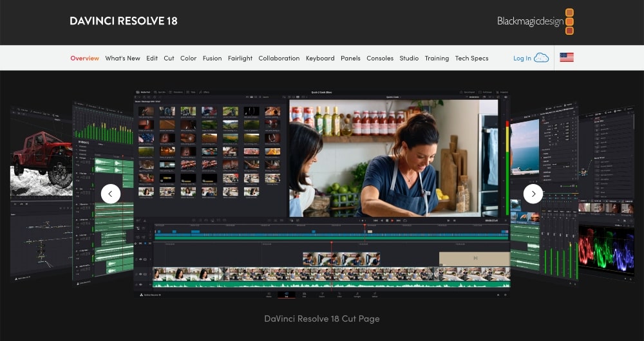Click the Sync Bin toolbar icon

click(160, 92)
